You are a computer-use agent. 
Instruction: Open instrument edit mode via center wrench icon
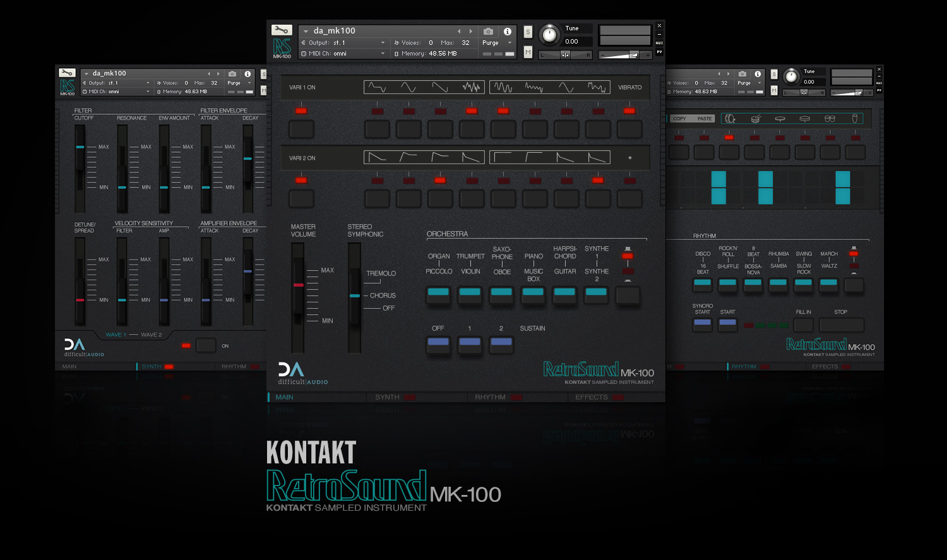point(282,30)
